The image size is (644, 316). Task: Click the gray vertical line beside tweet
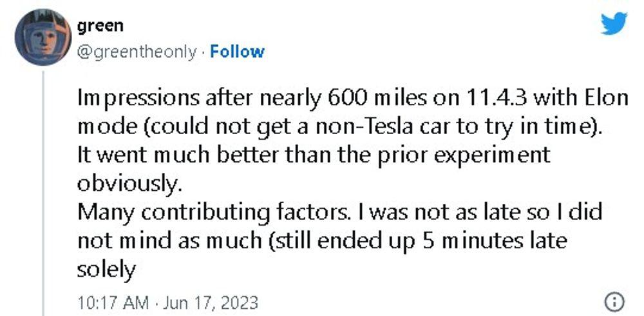[x=44, y=193]
